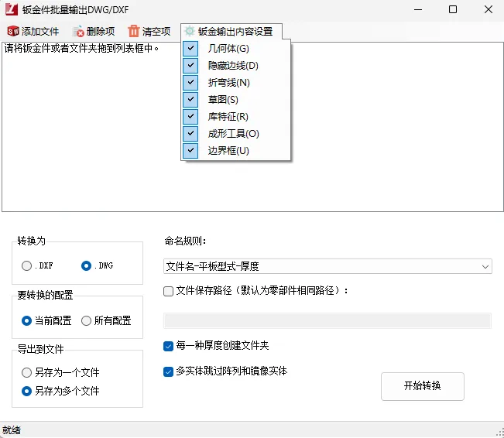The height and width of the screenshot is (438, 504).
Task: Uncheck 几何体(G) menu option
Action: (236, 49)
